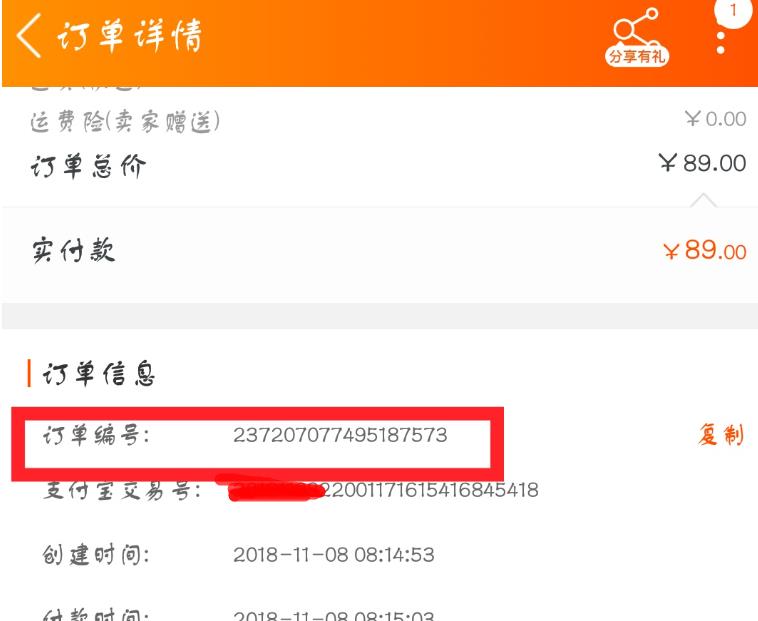Image resolution: width=758 pixels, height=621 pixels.
Task: Tap the 订单信息 section header
Action: click(x=98, y=374)
